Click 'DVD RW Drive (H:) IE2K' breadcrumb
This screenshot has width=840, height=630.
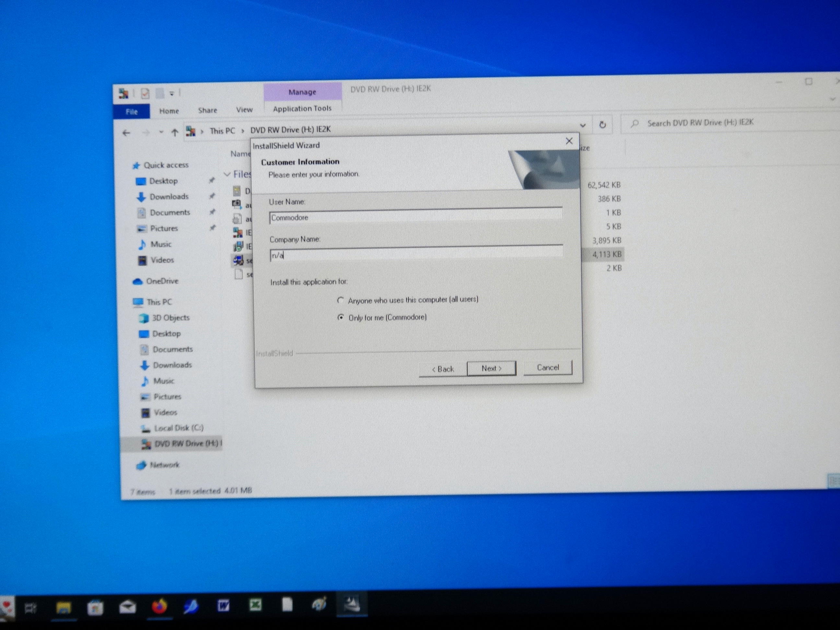(290, 130)
